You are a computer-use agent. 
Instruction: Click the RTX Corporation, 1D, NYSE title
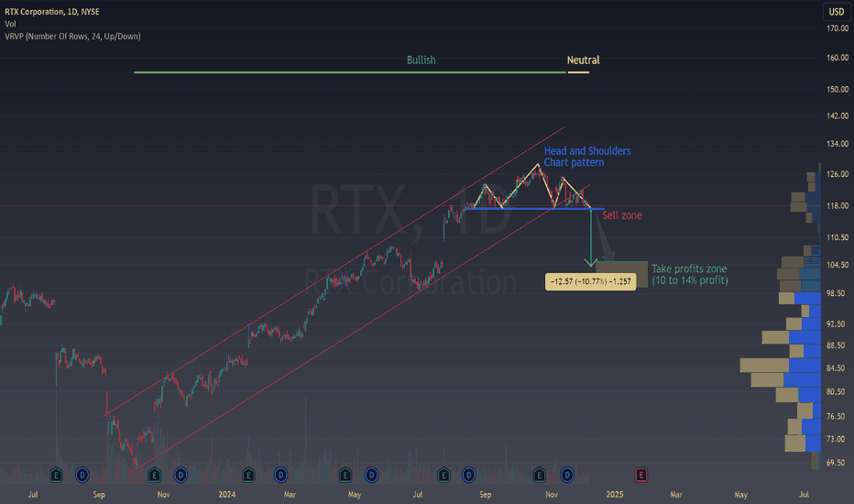(52, 11)
